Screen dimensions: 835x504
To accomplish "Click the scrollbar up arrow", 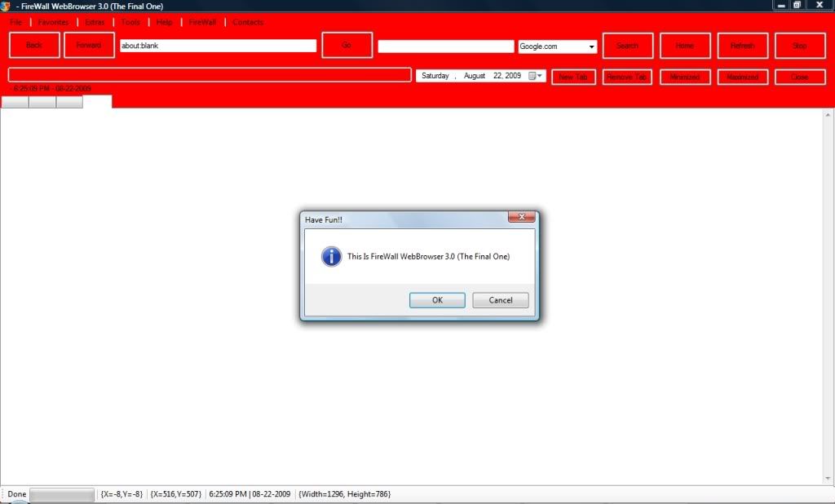I will pos(828,115).
